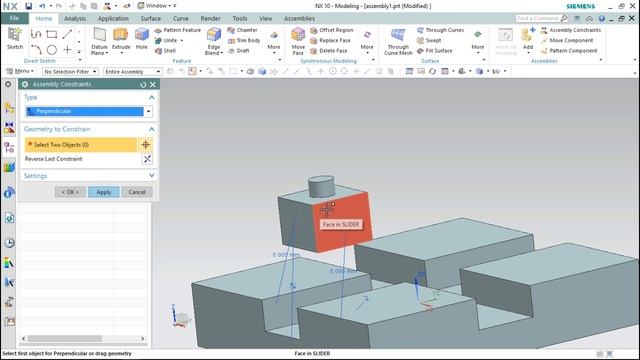The width and height of the screenshot is (640, 360).
Task: Click the Reverse Last Constraint icon
Action: (147, 159)
